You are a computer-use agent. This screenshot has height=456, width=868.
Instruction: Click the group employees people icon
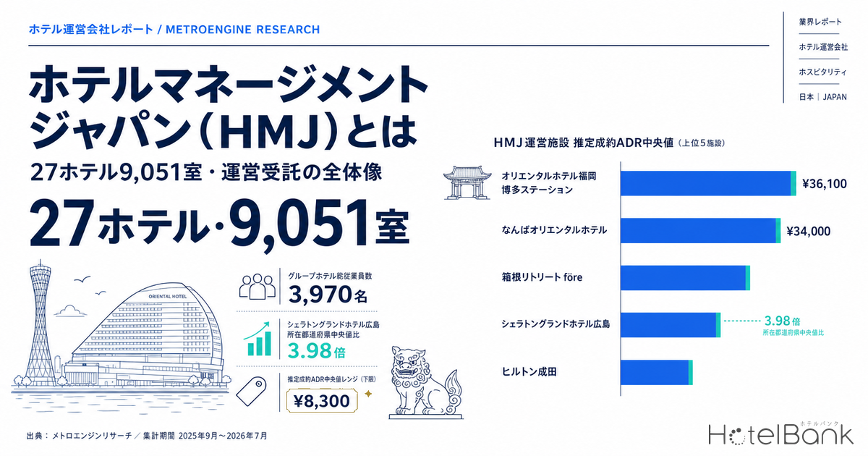[258, 287]
